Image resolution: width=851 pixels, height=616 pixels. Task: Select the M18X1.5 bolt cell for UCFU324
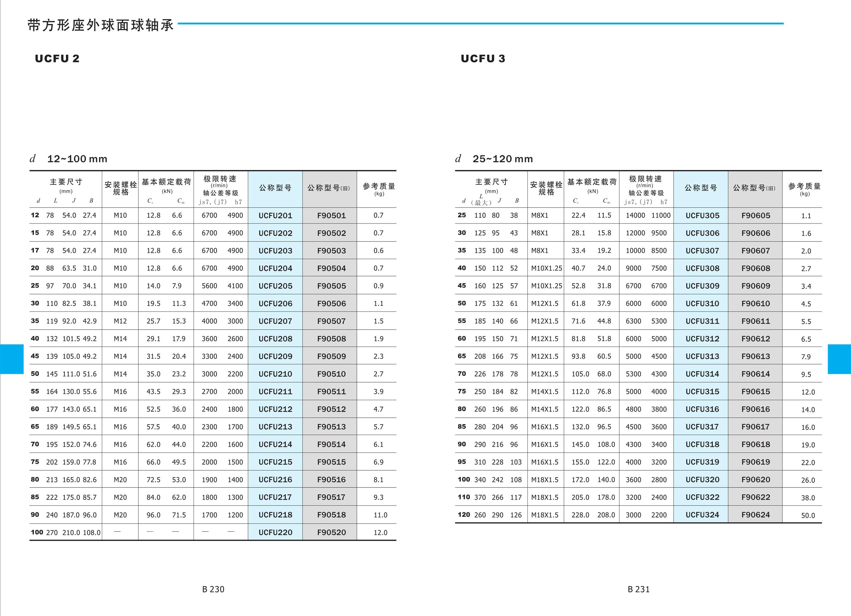click(544, 515)
